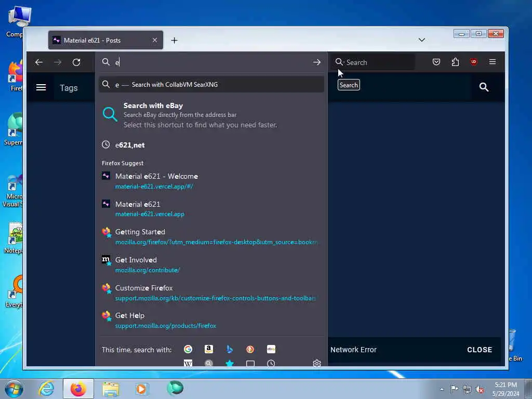Search this time with DuckDuckGo
532x399 pixels.
(x=250, y=349)
